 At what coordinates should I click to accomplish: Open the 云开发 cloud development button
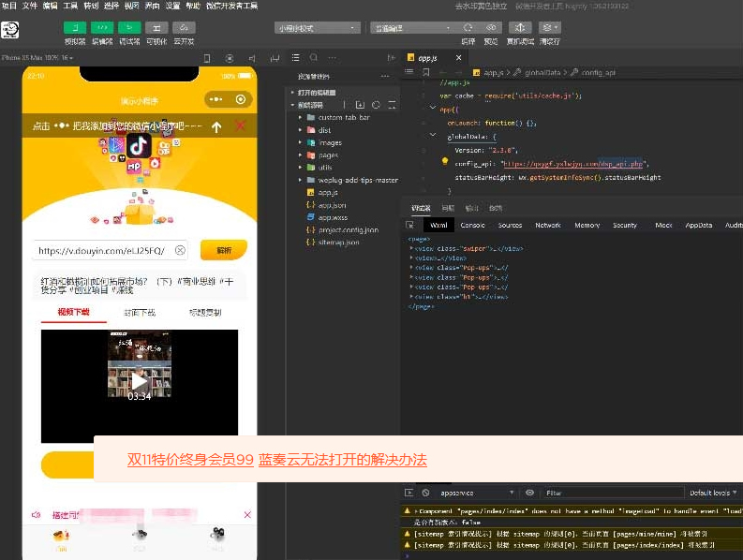[184, 27]
